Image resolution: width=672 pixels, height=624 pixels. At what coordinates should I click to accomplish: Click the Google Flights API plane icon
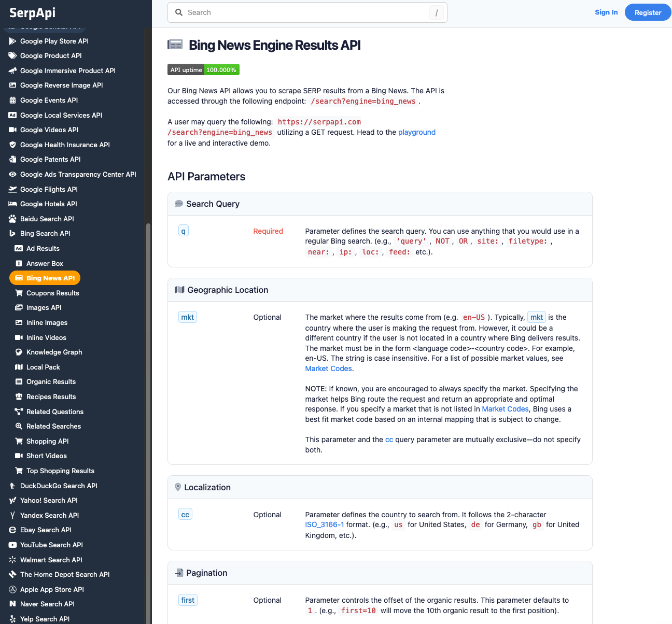12,189
